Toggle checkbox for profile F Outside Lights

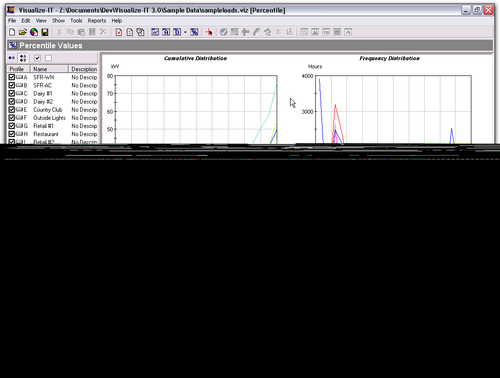[x=12, y=118]
